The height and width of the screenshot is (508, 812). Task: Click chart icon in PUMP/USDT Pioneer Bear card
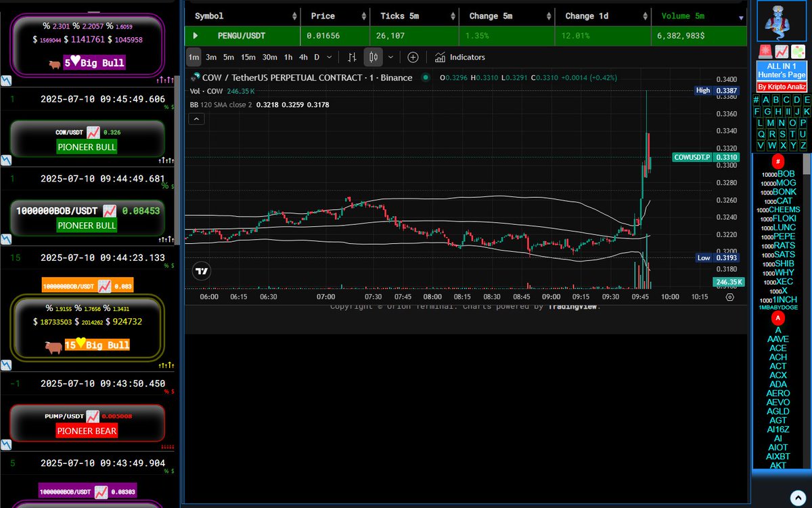pos(93,415)
